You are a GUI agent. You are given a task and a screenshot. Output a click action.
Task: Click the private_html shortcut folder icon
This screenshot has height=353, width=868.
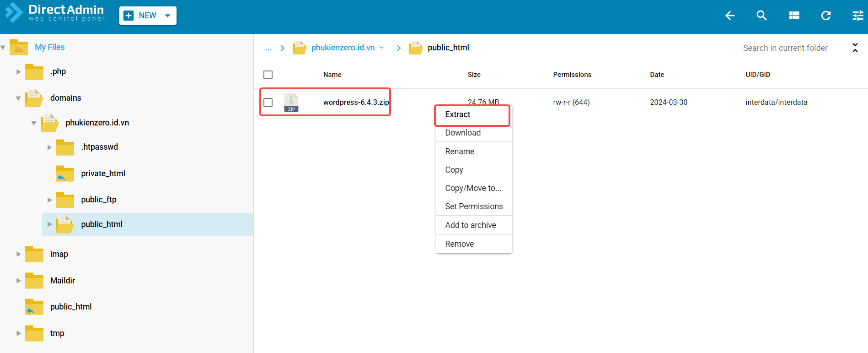(65, 174)
